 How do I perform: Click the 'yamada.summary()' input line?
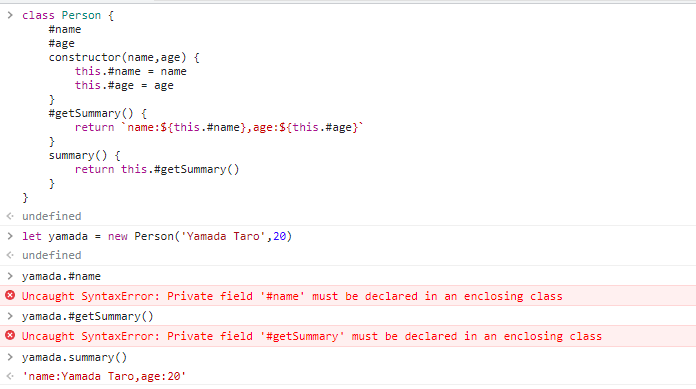pos(75,357)
